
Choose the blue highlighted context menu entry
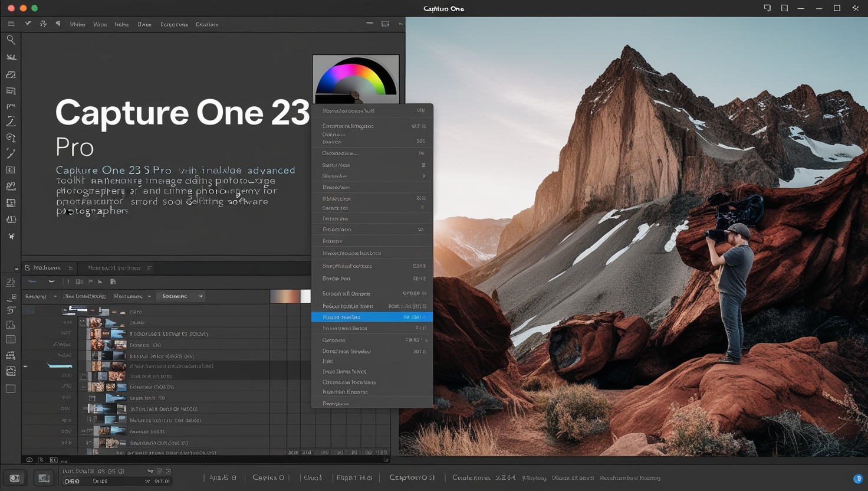372,317
